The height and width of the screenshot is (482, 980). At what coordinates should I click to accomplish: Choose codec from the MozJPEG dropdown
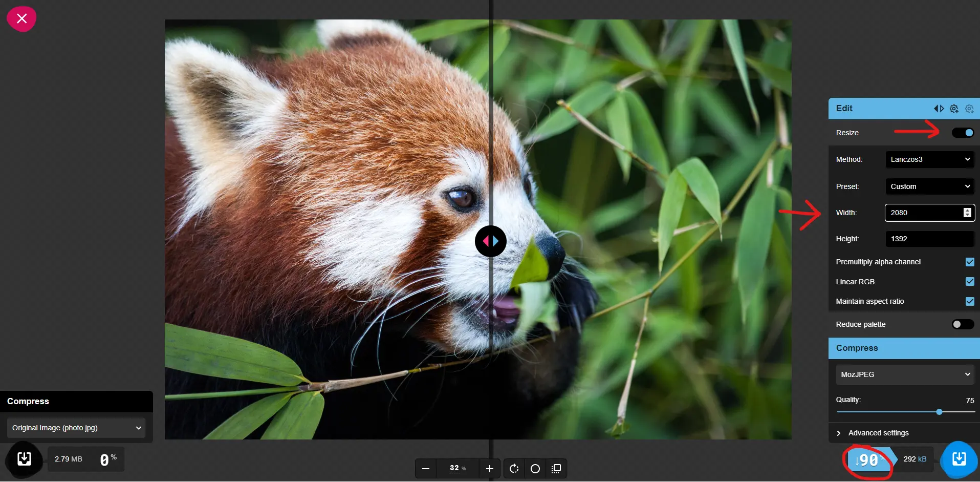[905, 374]
